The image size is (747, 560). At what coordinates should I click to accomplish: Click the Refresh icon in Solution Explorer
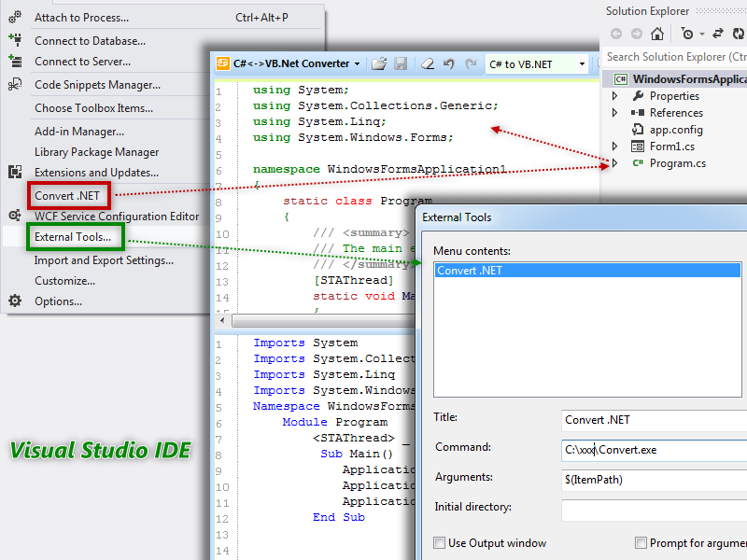pos(738,34)
